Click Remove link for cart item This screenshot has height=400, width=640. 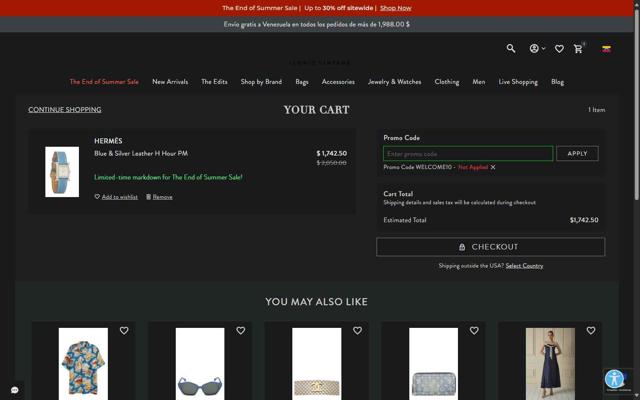162,197
